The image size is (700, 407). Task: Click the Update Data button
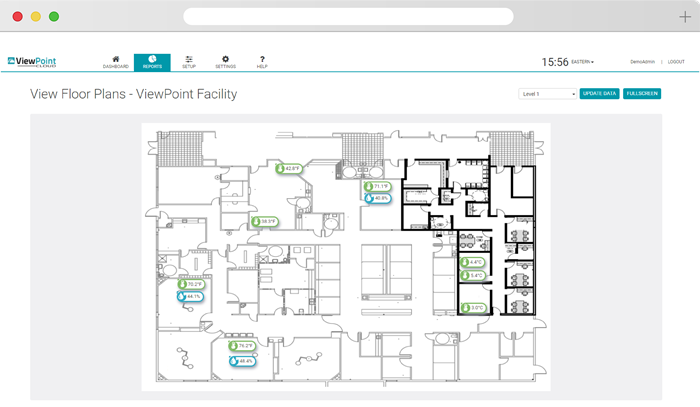[599, 94]
